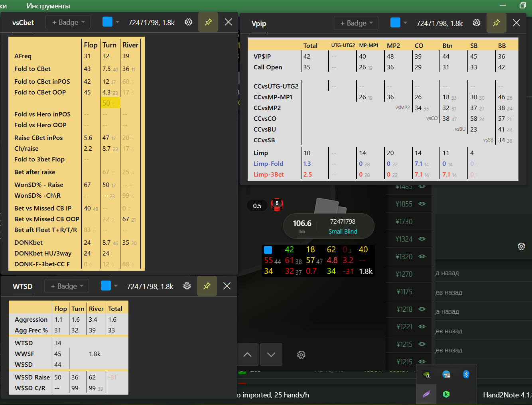Click Fold to CBet row label
This screenshot has height=405, width=532.
(32, 69)
